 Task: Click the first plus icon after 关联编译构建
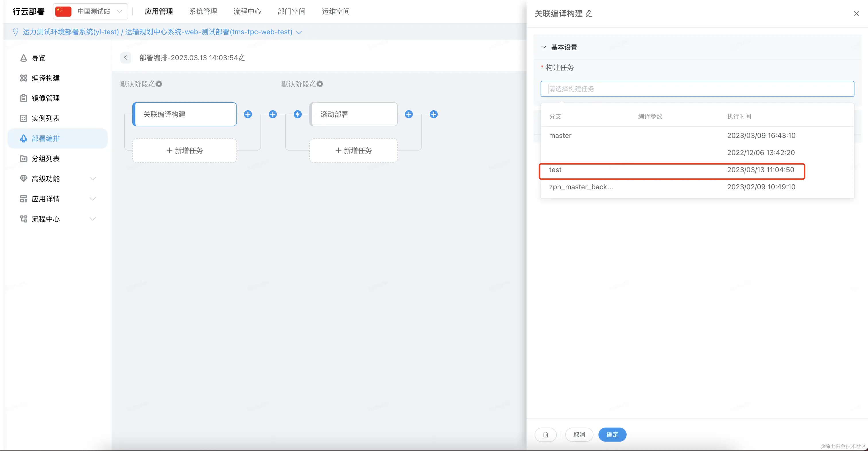click(248, 114)
